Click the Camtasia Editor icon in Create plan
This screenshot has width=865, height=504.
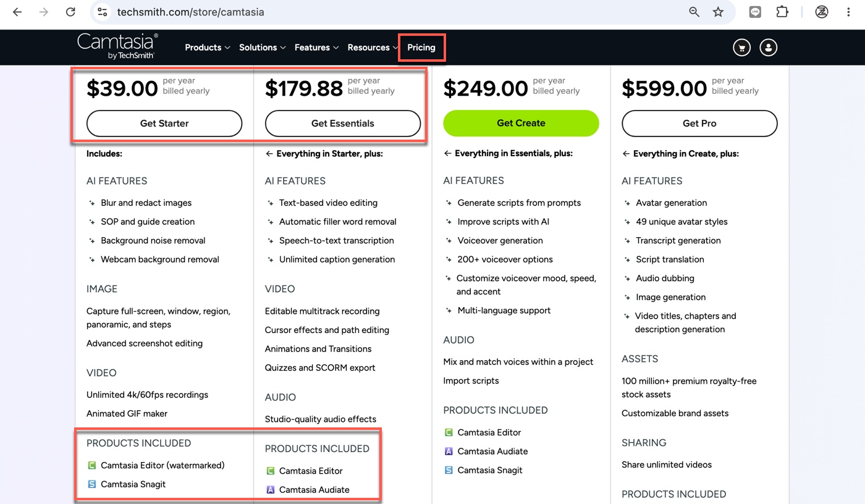coord(449,432)
